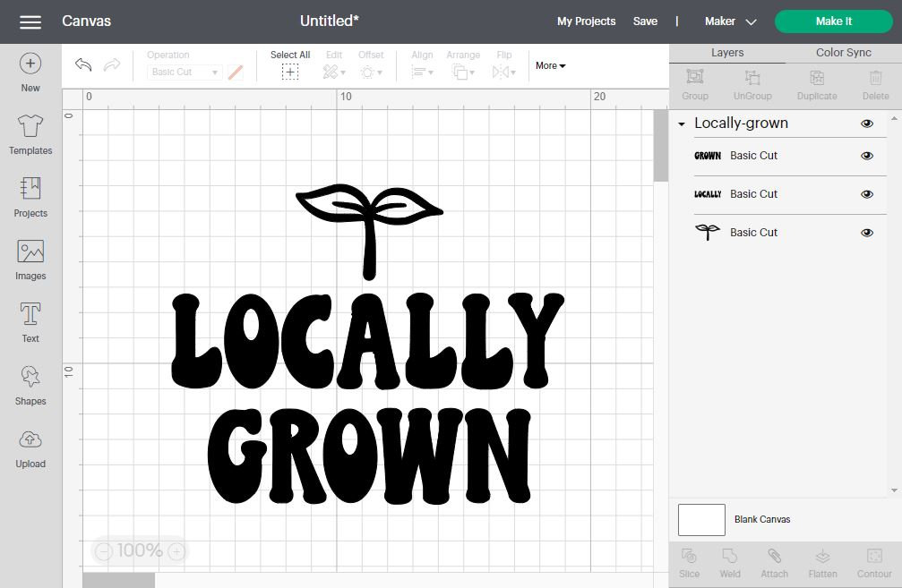Click the Blank Canvas color swatch

[700, 519]
